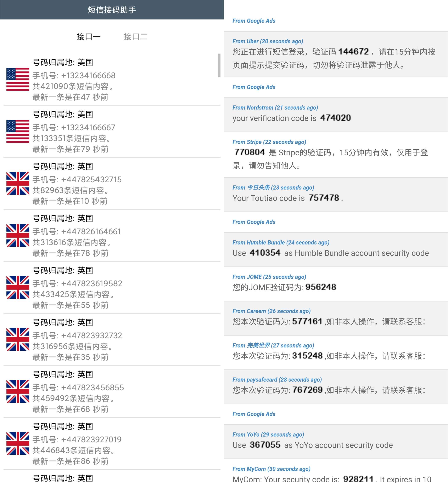Click US flag beside +13234166667
Screen dimensions: 448x483
point(18,131)
